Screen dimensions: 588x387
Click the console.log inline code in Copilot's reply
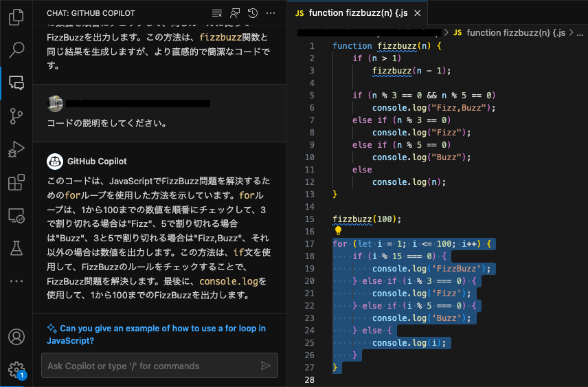tap(228, 281)
